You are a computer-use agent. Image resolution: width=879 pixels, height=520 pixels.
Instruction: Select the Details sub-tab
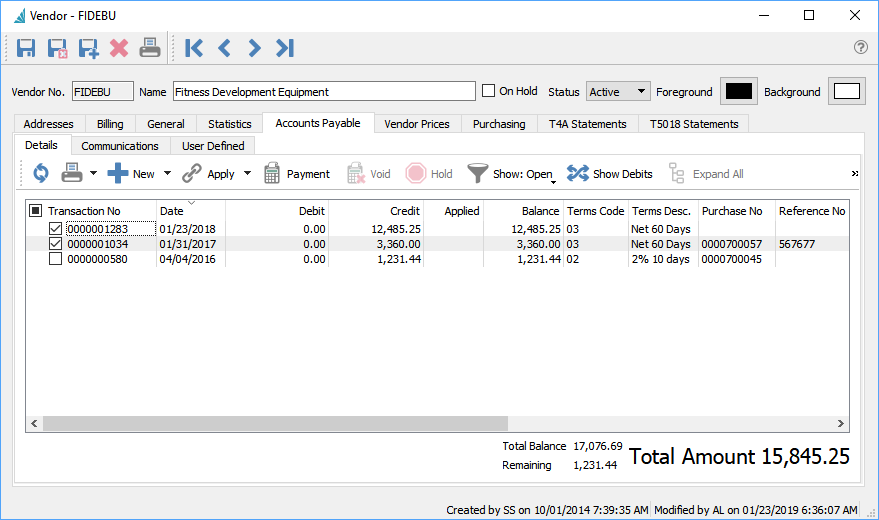41,145
